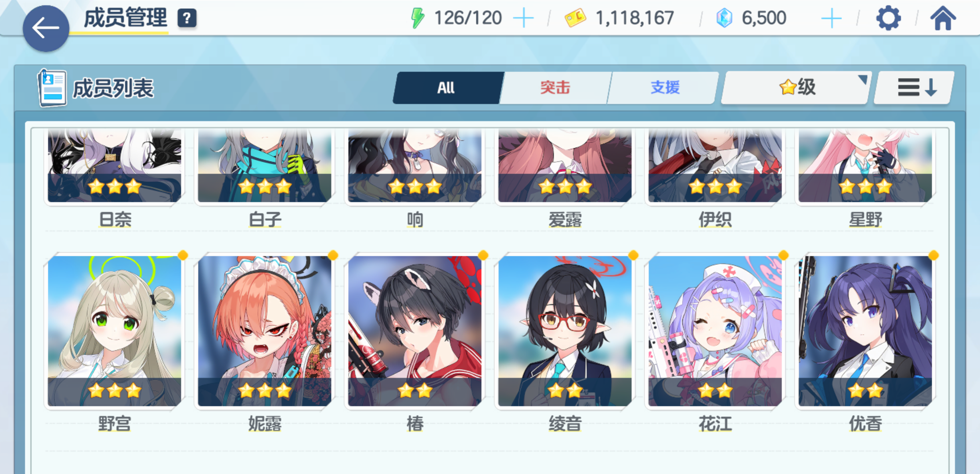Toggle sort order descending button
980x474 pixels.
point(914,87)
